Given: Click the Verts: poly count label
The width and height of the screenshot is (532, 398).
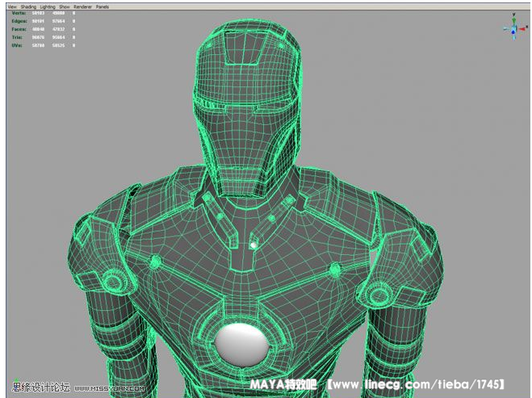Looking at the screenshot, I should [19, 13].
